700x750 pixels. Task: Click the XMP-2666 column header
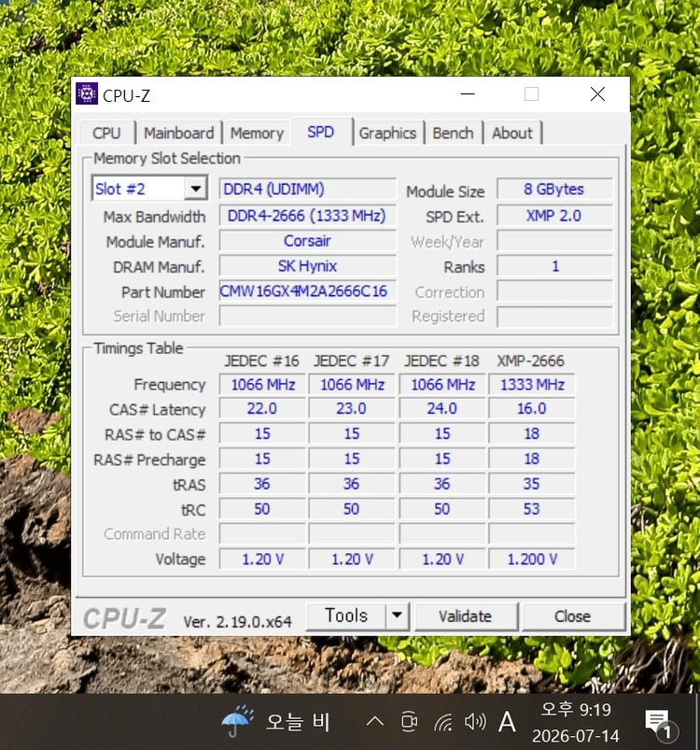(x=531, y=361)
